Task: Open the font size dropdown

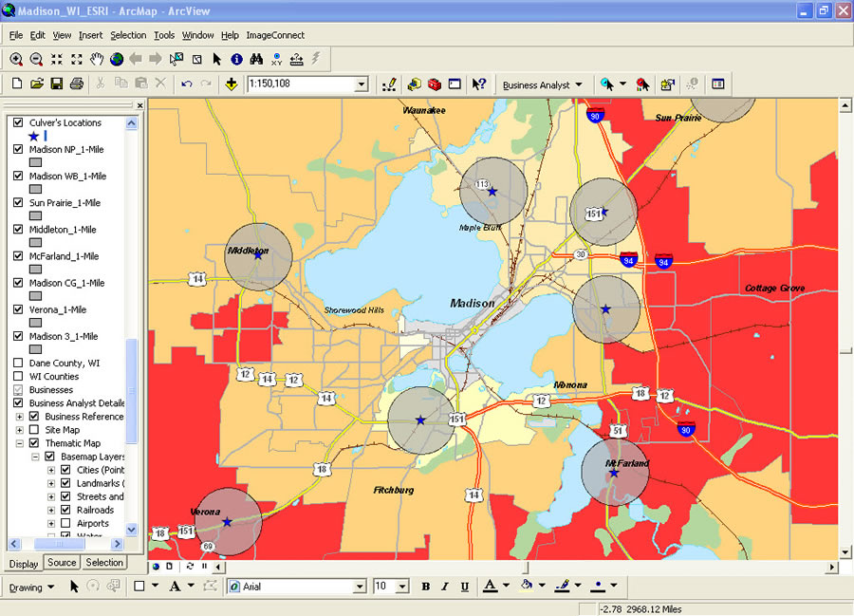Action: pyautogui.click(x=401, y=587)
